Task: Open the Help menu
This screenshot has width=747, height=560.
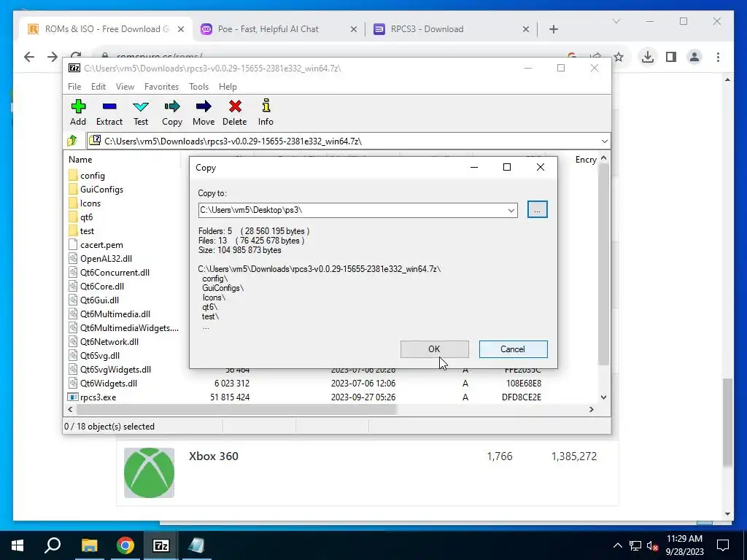Action: tap(228, 86)
